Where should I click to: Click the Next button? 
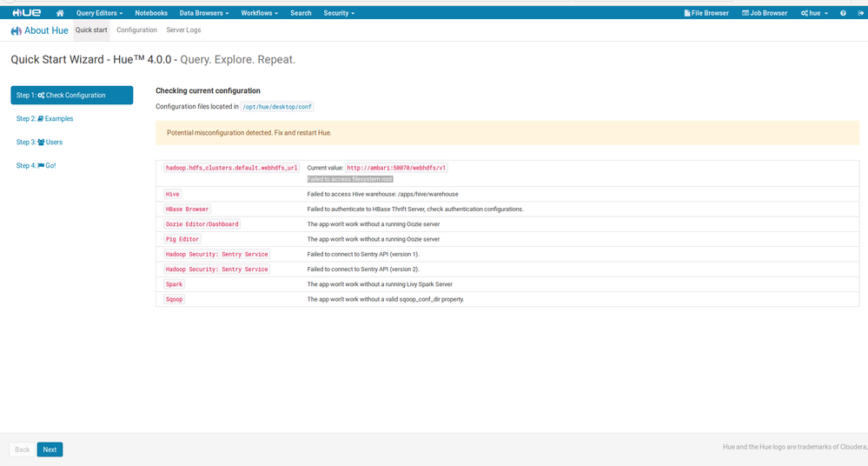tap(50, 449)
